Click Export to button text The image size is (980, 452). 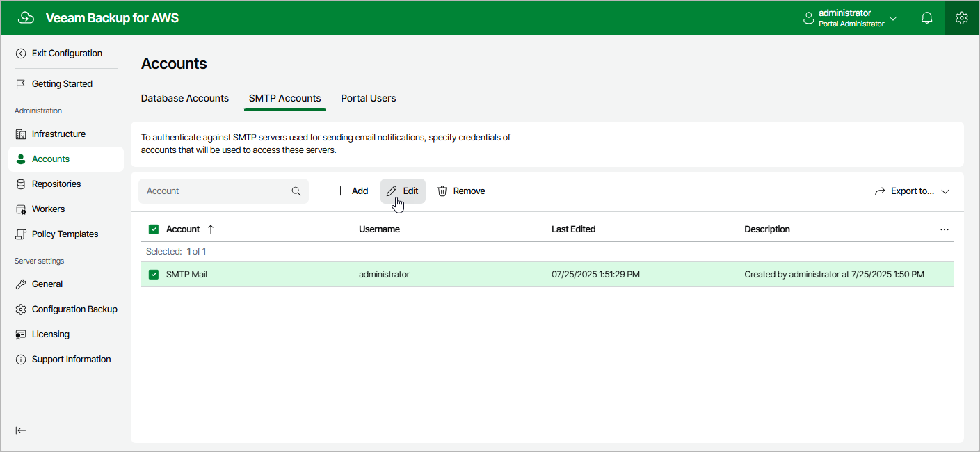(x=913, y=191)
